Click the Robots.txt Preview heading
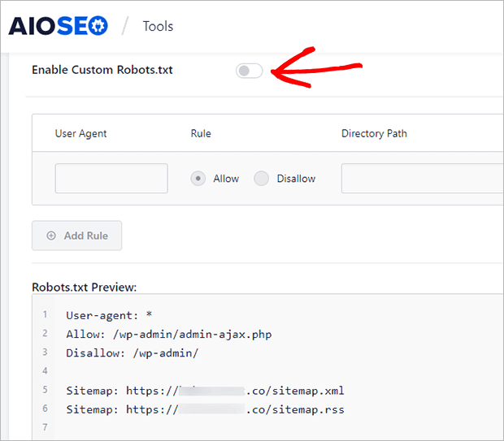Viewport: 504px width, 441px height. [85, 287]
